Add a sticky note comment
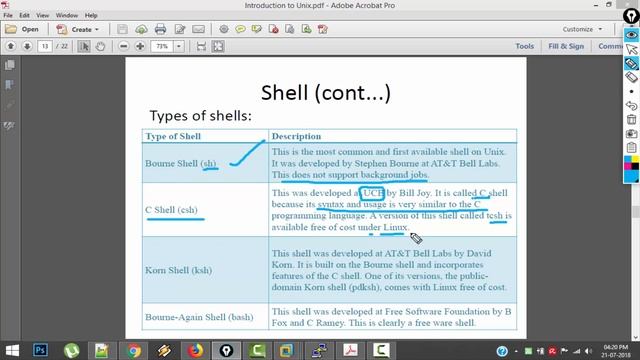The image size is (640, 360). tap(240, 29)
